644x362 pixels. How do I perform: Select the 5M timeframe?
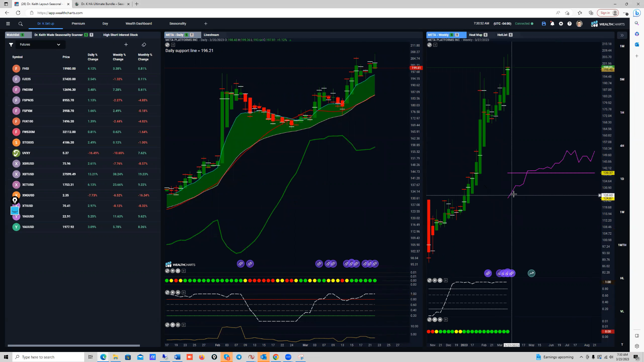pyautogui.click(x=622, y=79)
